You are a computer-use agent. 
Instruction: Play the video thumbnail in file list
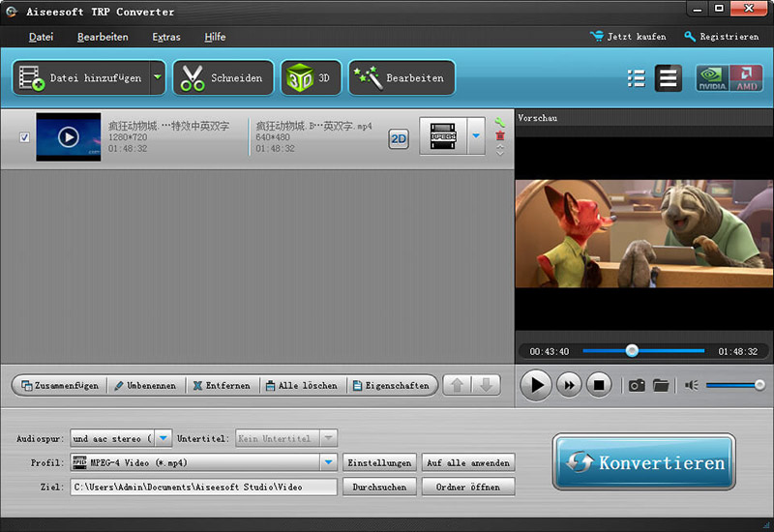pos(69,137)
